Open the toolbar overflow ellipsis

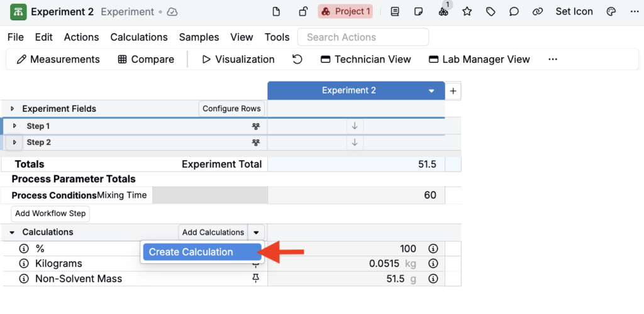click(x=553, y=60)
